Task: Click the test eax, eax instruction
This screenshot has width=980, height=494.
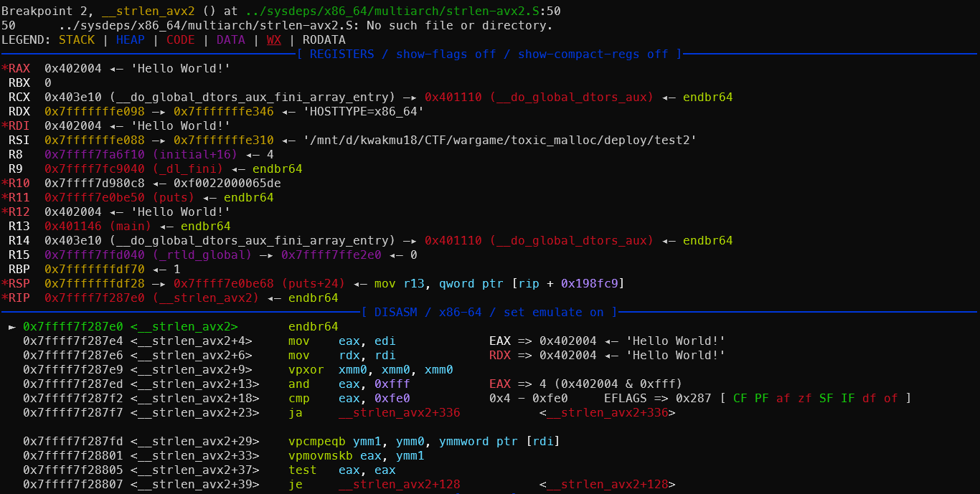Action: pos(341,470)
